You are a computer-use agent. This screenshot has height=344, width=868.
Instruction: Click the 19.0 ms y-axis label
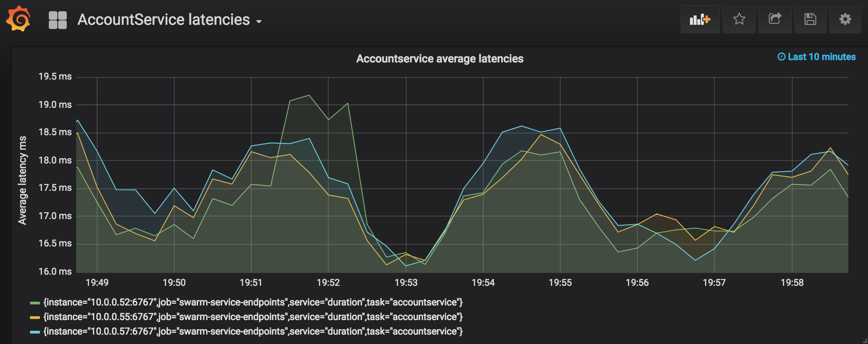(55, 105)
